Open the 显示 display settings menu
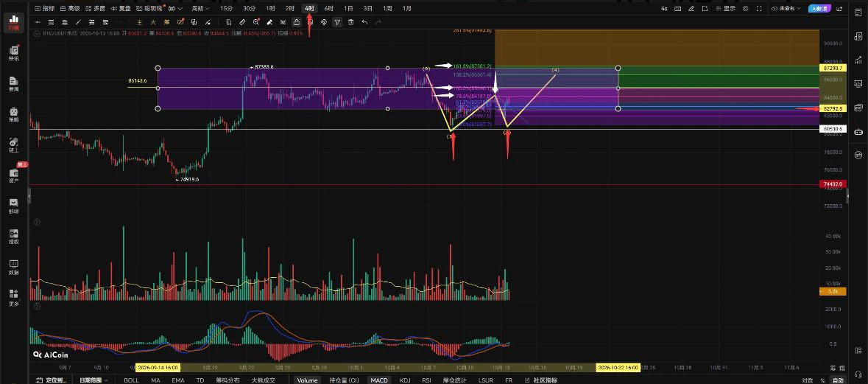This screenshot has width=868, height=384. pyautogui.click(x=725, y=8)
